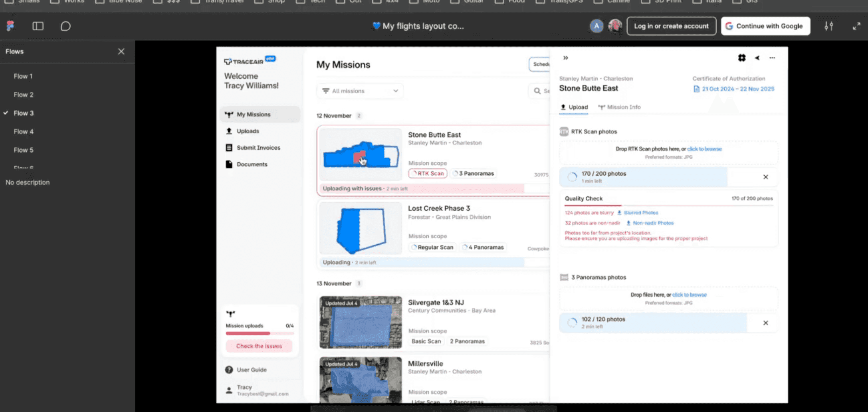This screenshot has height=412, width=868.
Task: Click the drone icon beside My Missions
Action: click(x=229, y=115)
